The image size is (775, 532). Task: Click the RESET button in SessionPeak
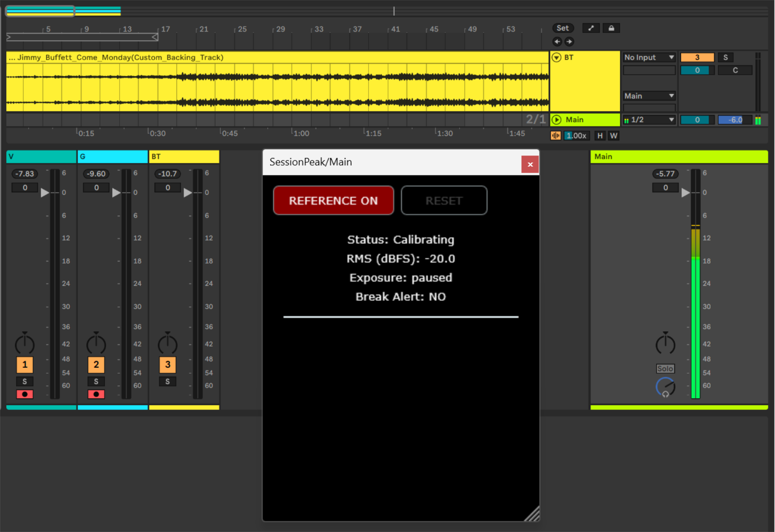(444, 201)
